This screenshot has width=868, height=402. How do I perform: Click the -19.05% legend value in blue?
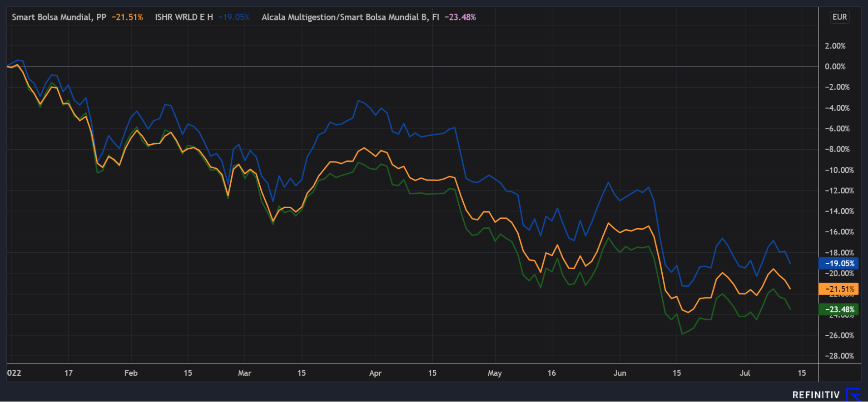click(x=234, y=17)
